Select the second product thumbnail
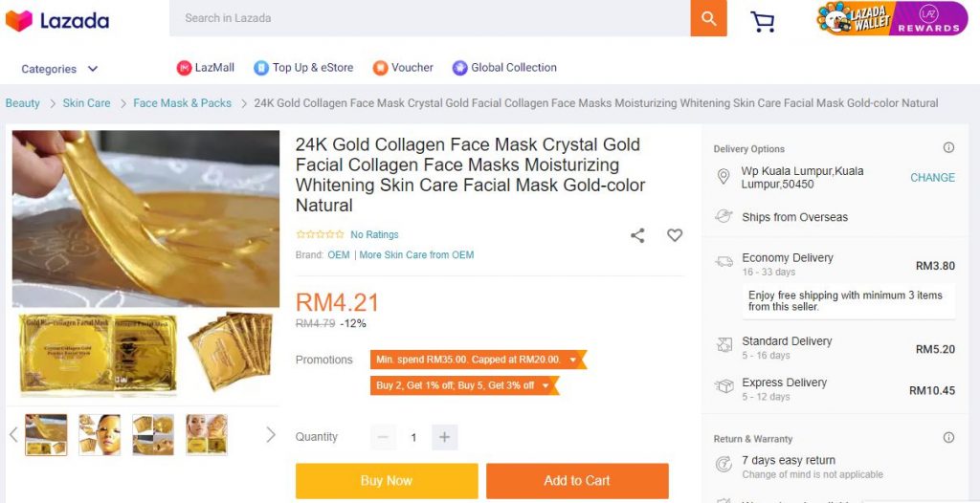This screenshot has width=980, height=503. [100, 435]
